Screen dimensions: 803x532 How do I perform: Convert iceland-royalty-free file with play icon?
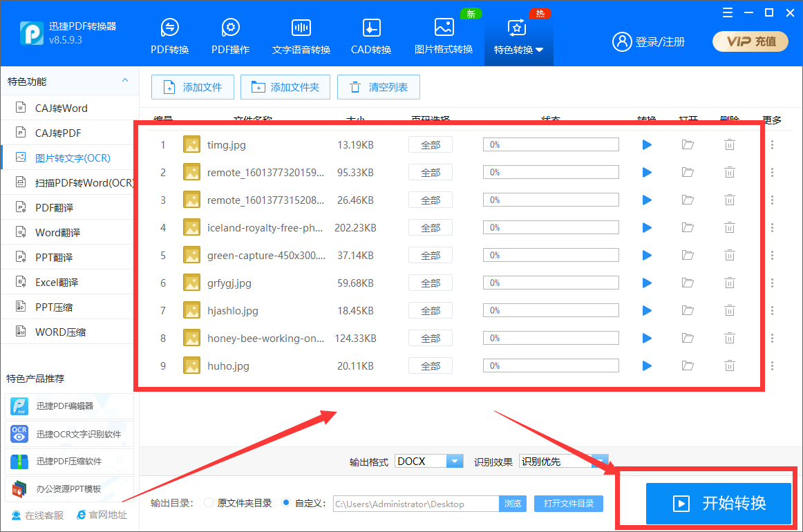coord(647,228)
